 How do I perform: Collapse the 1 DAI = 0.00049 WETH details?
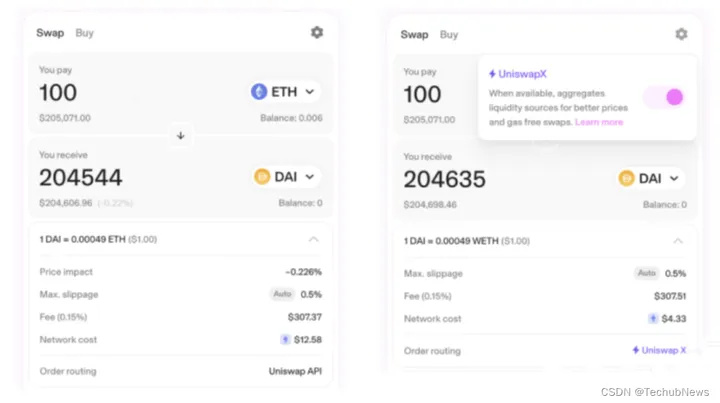(x=678, y=241)
